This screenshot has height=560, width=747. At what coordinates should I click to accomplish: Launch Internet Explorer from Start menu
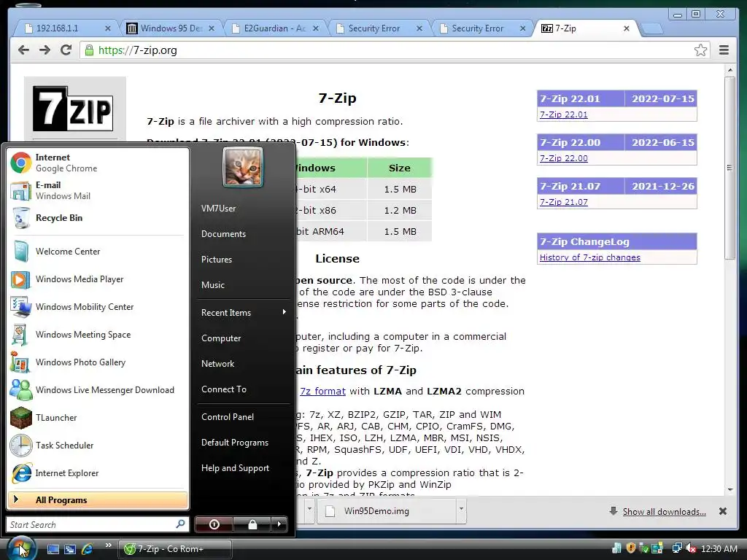(x=97, y=472)
